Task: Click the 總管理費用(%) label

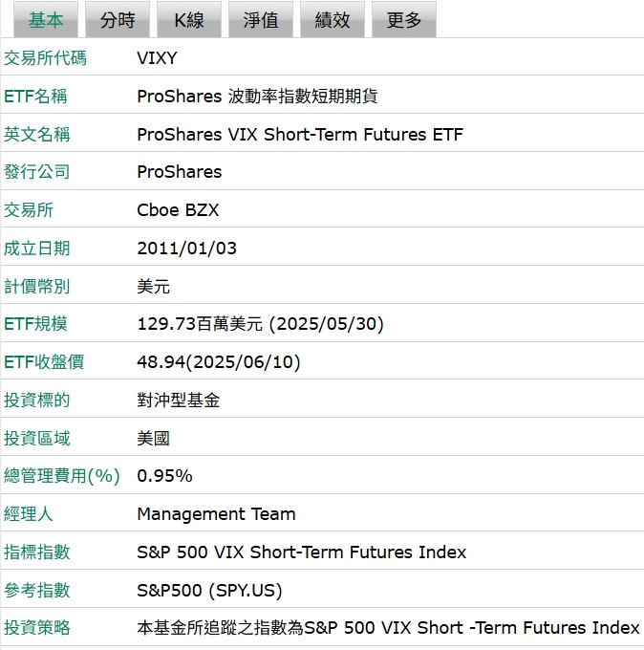Action: (62, 476)
